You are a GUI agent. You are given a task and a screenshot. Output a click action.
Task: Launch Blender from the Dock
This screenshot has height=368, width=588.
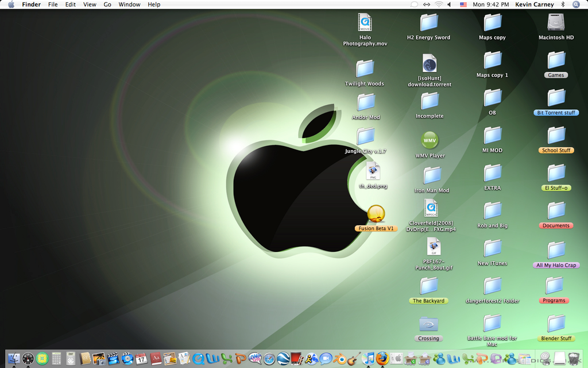click(x=340, y=359)
